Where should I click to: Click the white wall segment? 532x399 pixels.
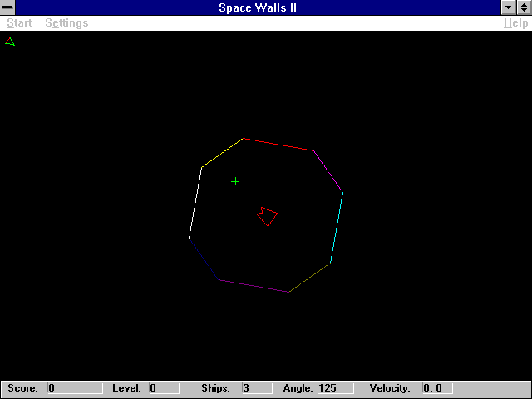click(195, 203)
